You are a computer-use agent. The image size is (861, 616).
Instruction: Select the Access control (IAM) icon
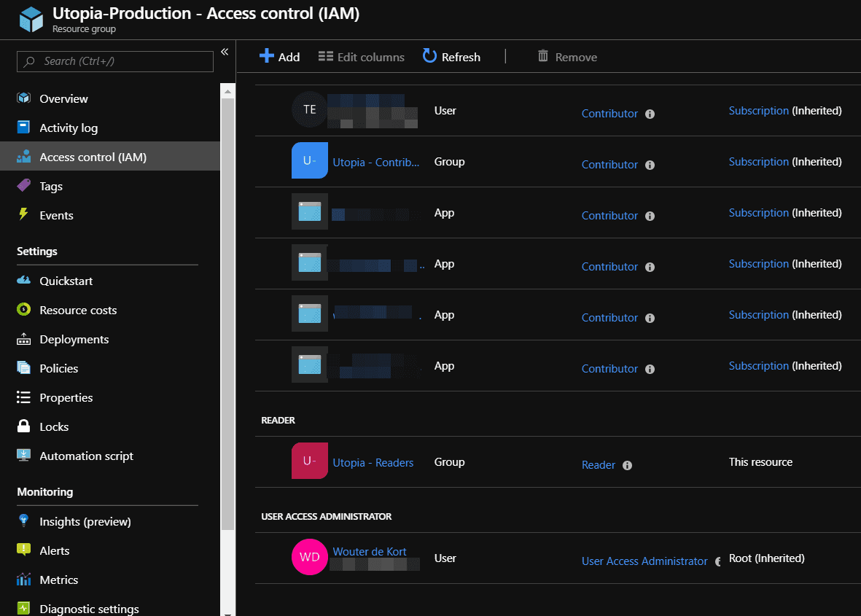23,157
